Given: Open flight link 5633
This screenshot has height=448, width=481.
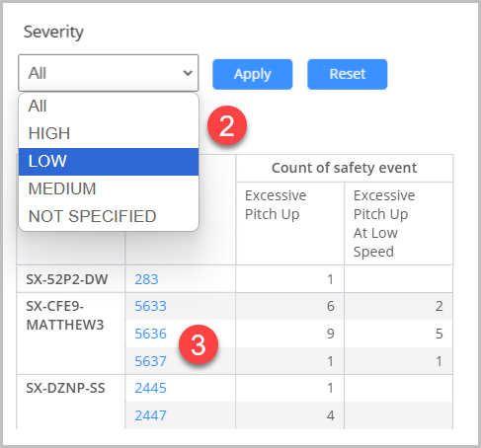Looking at the screenshot, I should pyautogui.click(x=150, y=306).
